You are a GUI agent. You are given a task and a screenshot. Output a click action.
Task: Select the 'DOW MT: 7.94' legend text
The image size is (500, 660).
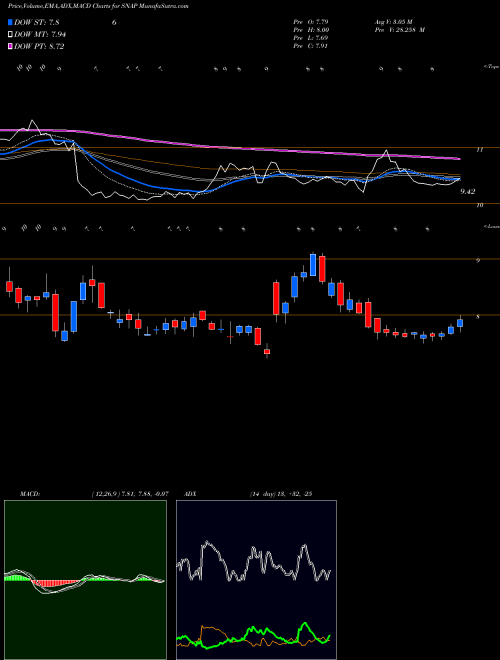pyautogui.click(x=40, y=35)
